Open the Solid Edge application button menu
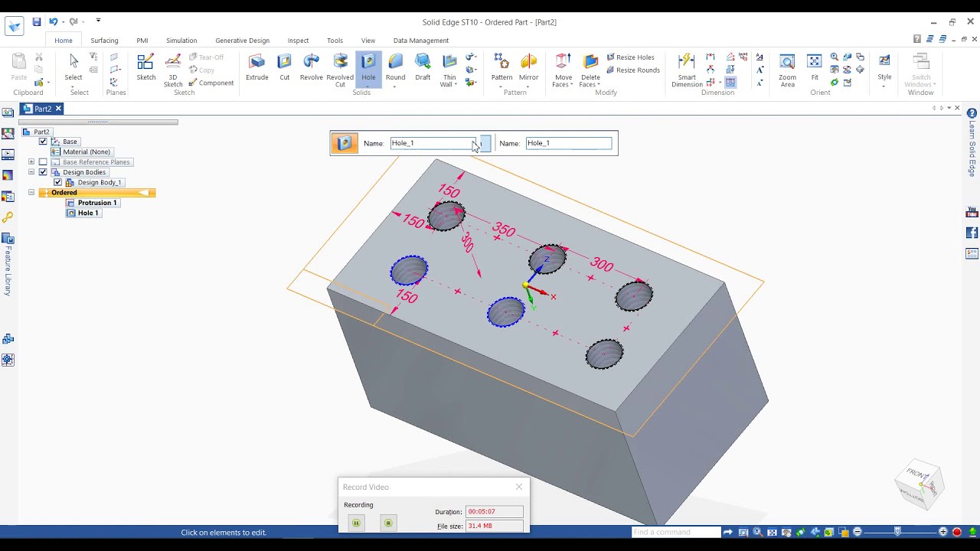This screenshot has height=551, width=980. (x=15, y=27)
